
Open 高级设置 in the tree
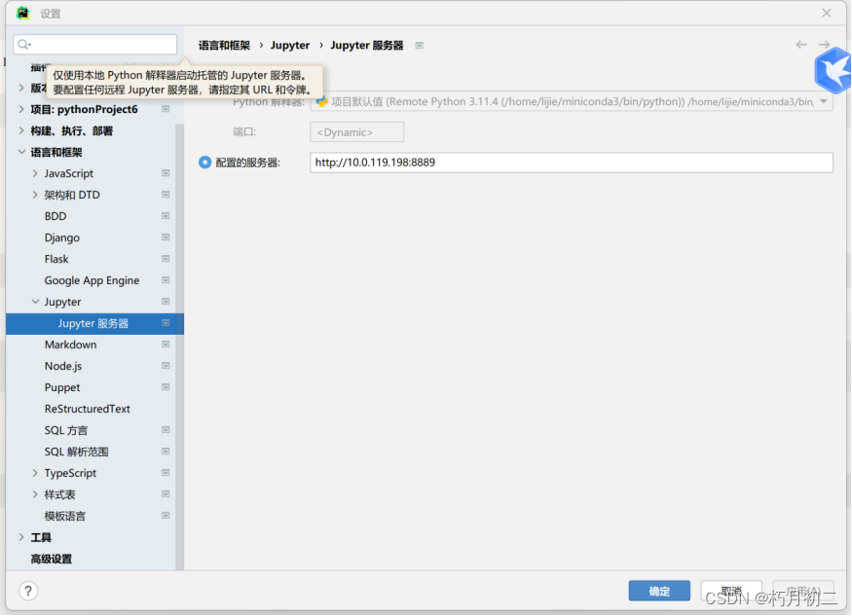click(x=51, y=559)
